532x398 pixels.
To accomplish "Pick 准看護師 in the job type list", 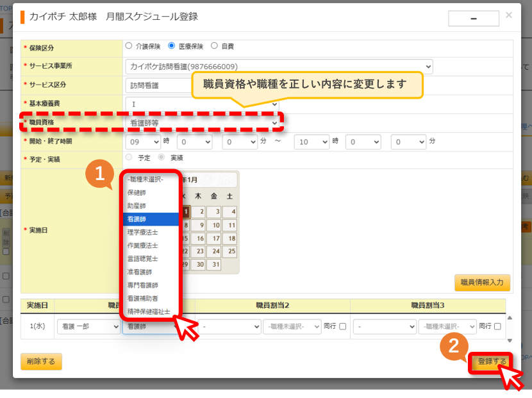I will click(151, 272).
